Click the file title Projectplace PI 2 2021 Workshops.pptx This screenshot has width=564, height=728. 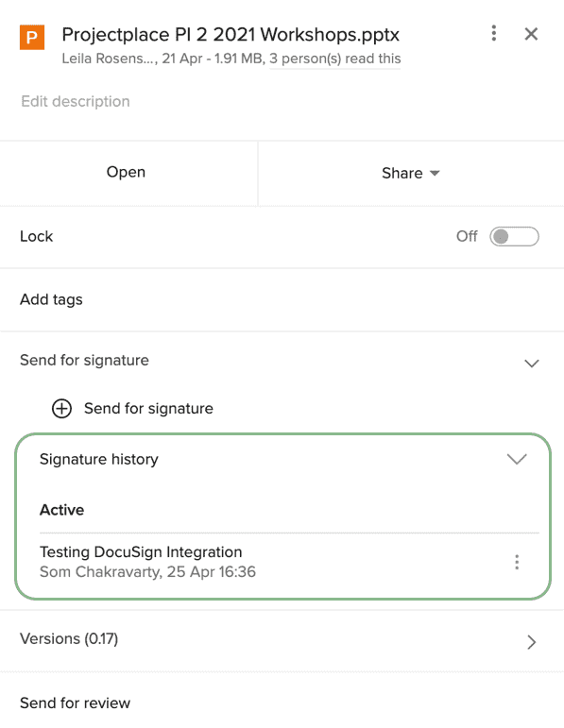[231, 35]
